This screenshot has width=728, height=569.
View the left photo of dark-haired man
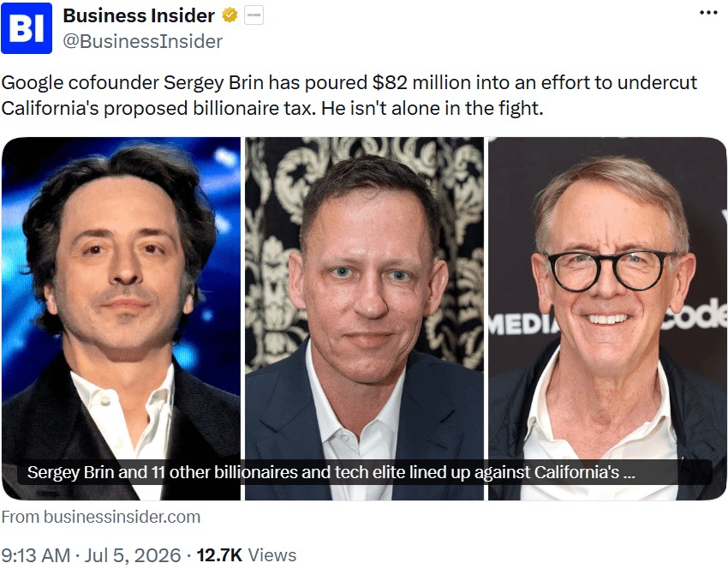pyautogui.click(x=121, y=319)
